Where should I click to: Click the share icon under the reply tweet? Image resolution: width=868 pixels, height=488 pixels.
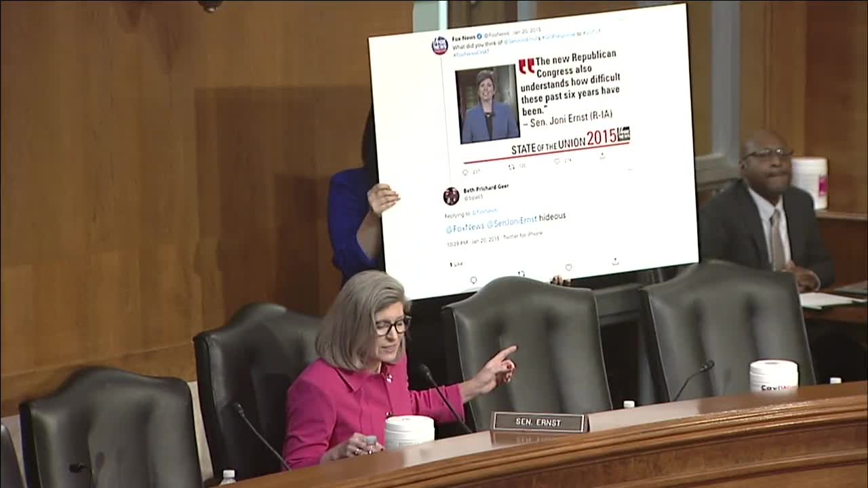pyautogui.click(x=615, y=261)
